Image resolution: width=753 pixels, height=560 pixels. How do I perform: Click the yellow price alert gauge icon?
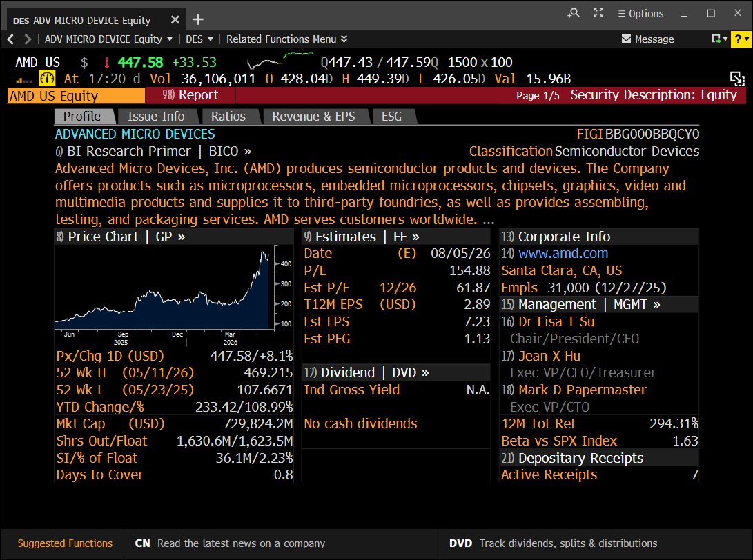pos(47,78)
